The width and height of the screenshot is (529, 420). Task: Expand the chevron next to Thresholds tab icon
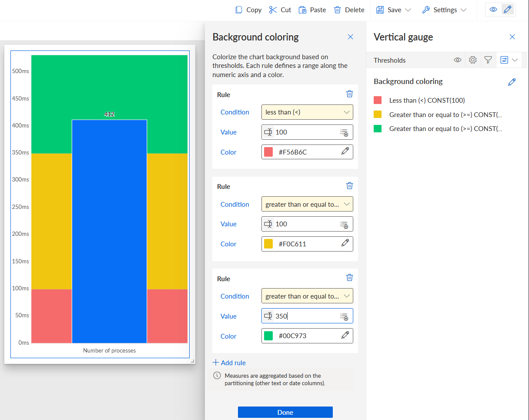click(515, 60)
